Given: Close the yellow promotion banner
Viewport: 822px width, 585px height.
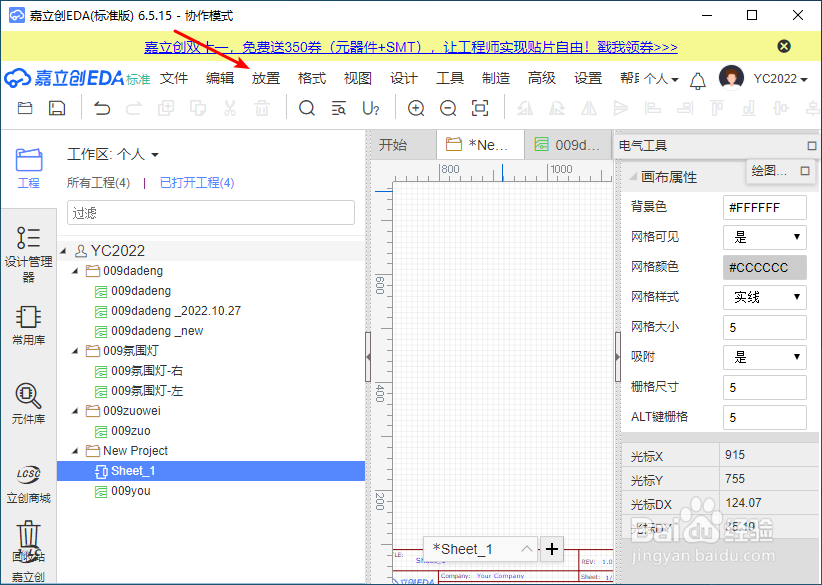Looking at the screenshot, I should [784, 47].
